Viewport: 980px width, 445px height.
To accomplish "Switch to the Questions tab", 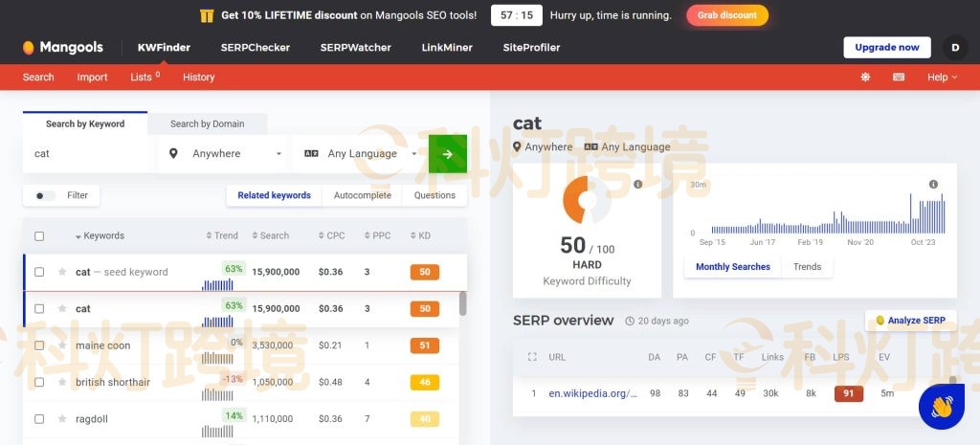I will (x=434, y=195).
